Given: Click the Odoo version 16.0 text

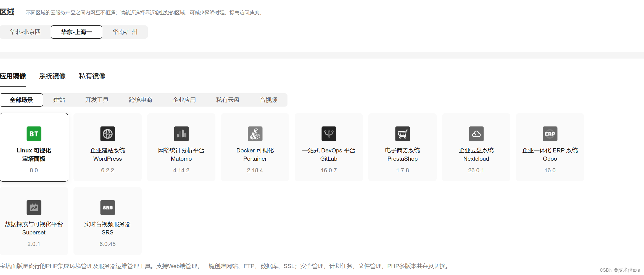Looking at the screenshot, I should click(x=550, y=170).
